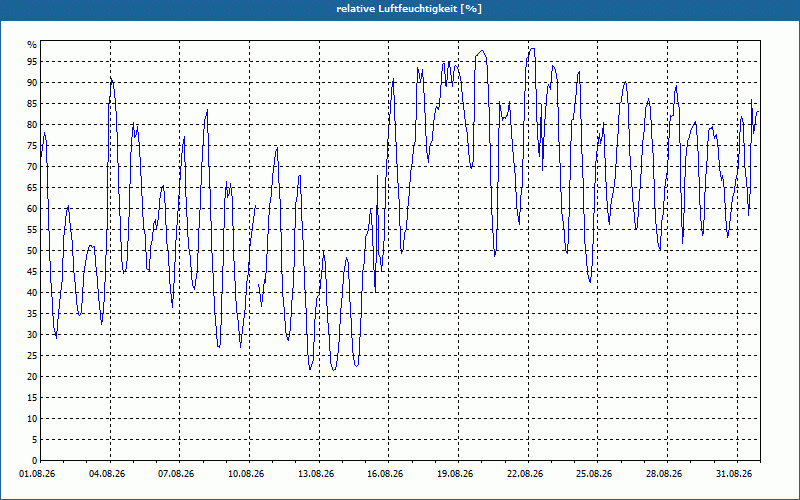Click the 10.08.26 date label
This screenshot has width=800, height=500.
coord(246,474)
